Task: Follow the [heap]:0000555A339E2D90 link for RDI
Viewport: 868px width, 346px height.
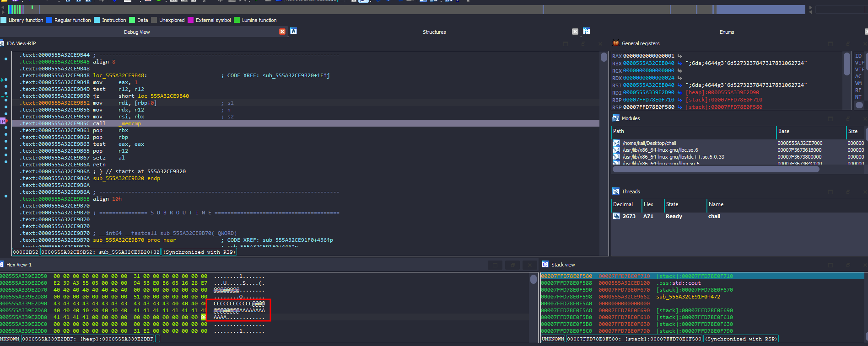Action: click(x=722, y=93)
